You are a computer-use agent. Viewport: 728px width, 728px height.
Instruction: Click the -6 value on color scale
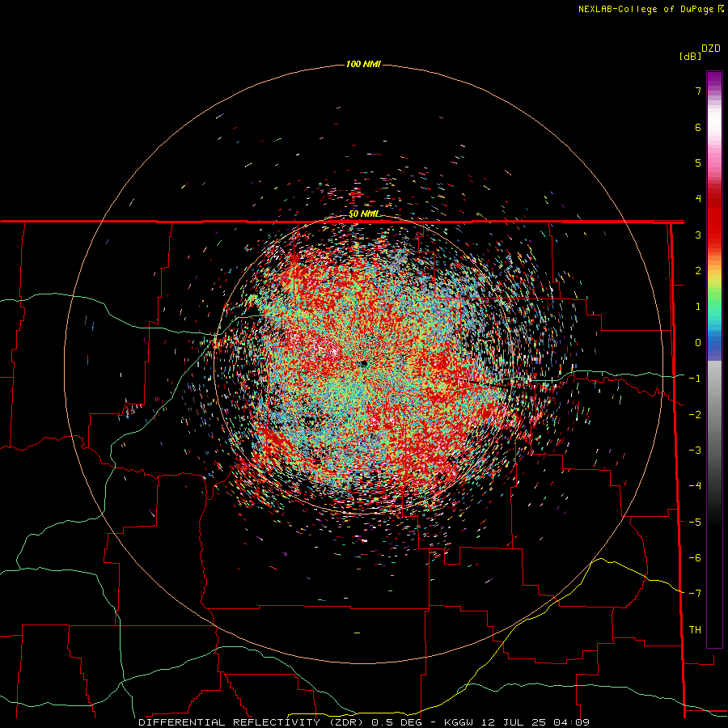click(x=695, y=558)
